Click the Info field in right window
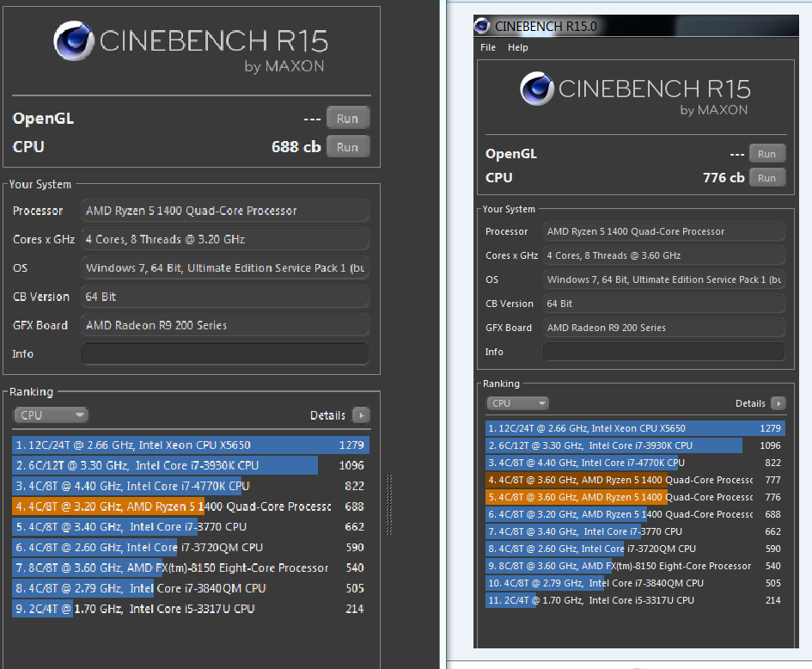 (x=664, y=352)
